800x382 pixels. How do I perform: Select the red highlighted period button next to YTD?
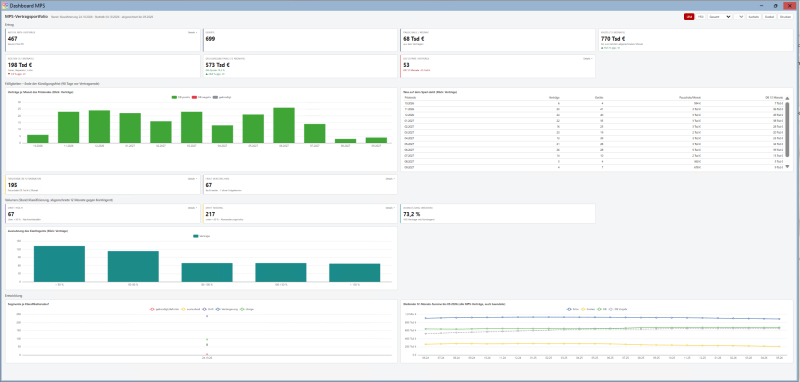689,17
